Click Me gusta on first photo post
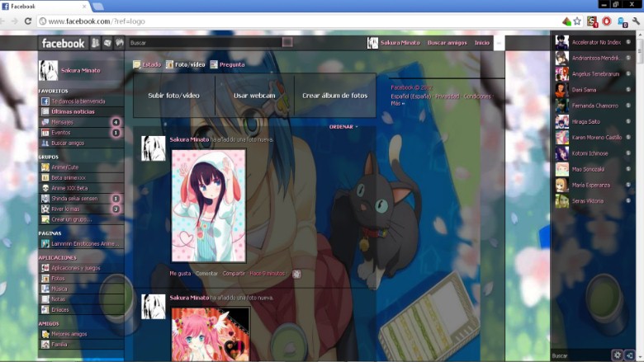 [x=180, y=274]
